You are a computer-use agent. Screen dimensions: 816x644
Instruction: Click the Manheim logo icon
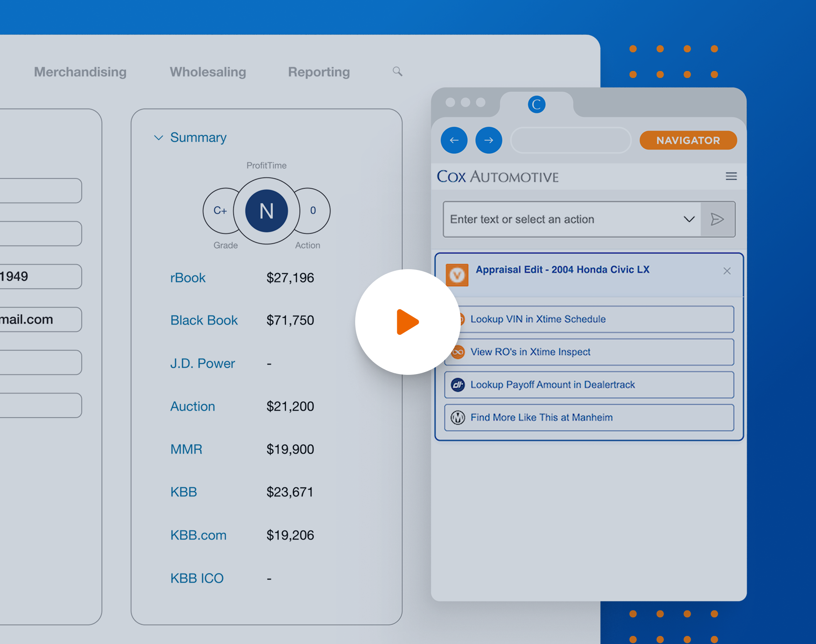[458, 417]
